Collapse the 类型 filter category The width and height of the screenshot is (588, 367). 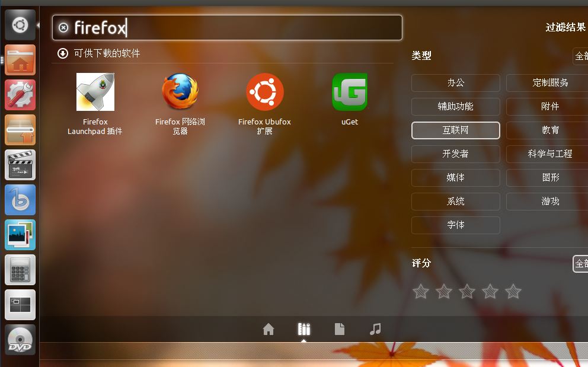pos(421,56)
